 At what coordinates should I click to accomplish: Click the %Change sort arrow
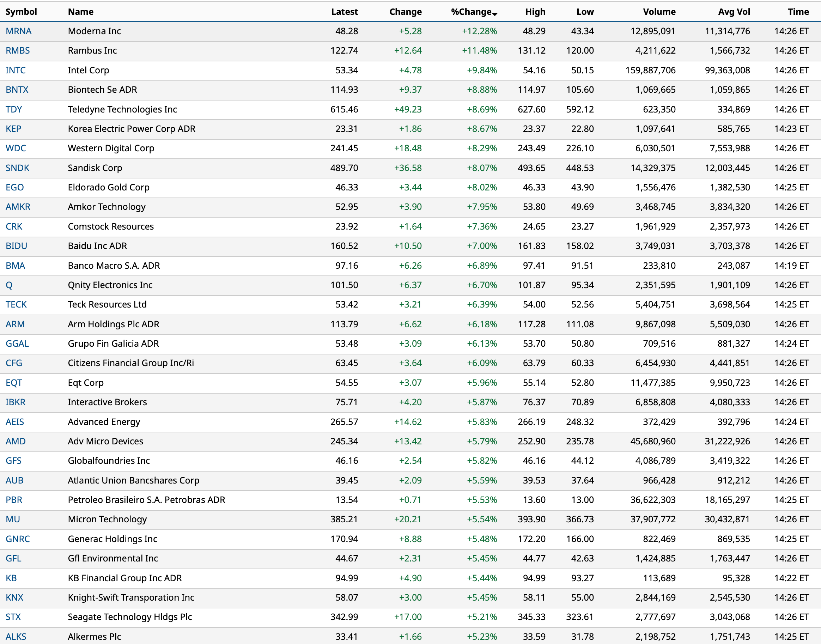[494, 14]
